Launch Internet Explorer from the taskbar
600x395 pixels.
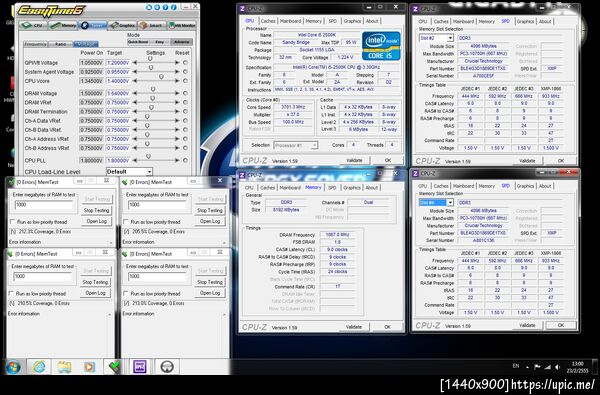(x=39, y=367)
